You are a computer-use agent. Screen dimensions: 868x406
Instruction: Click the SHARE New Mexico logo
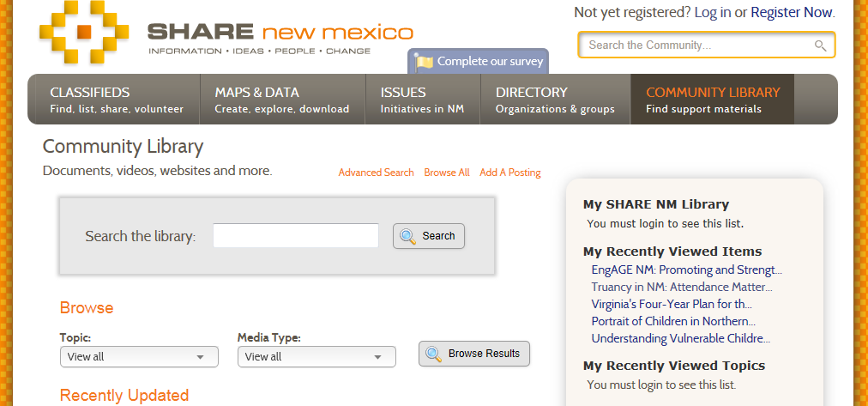[x=226, y=32]
